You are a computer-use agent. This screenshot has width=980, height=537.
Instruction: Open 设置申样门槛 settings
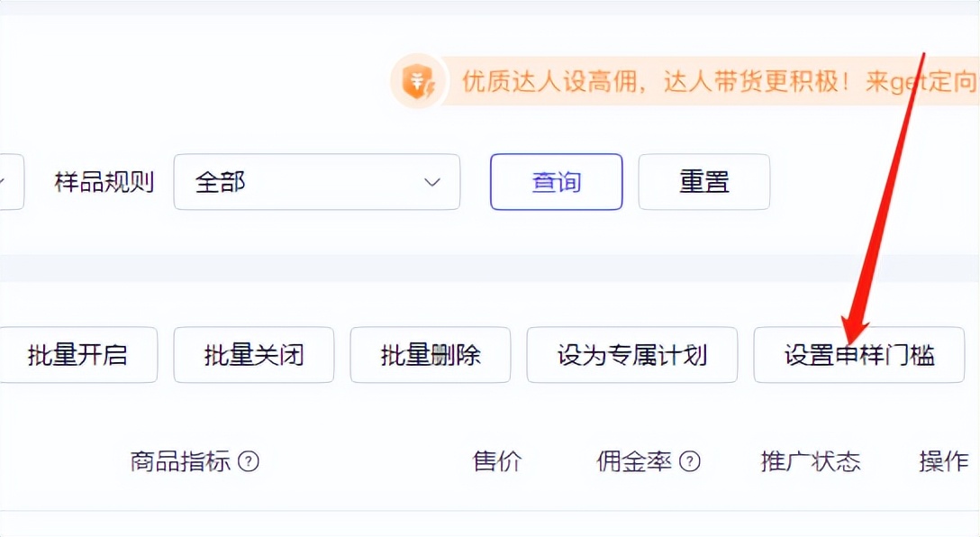click(x=858, y=355)
